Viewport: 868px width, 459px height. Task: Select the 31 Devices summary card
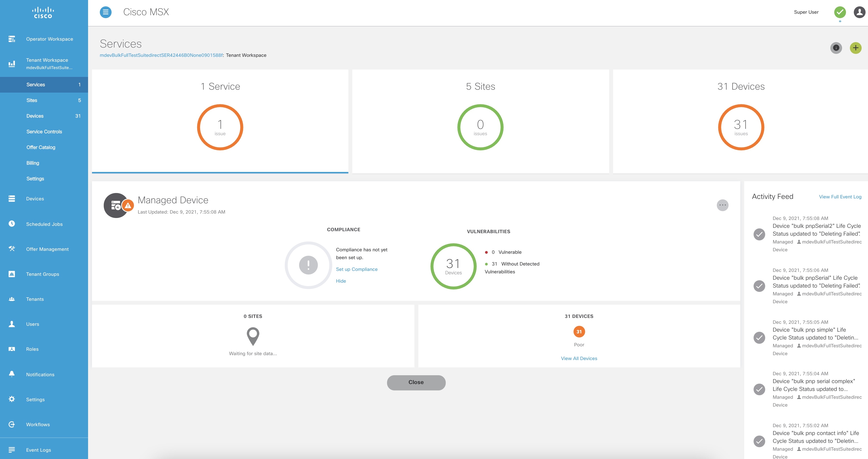click(x=741, y=121)
